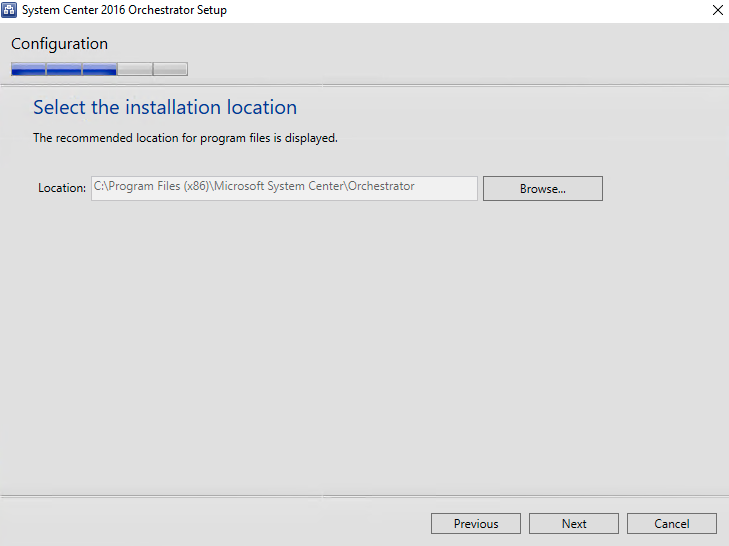729x546 pixels.
Task: Click the second filled progress segment
Action: point(64,69)
